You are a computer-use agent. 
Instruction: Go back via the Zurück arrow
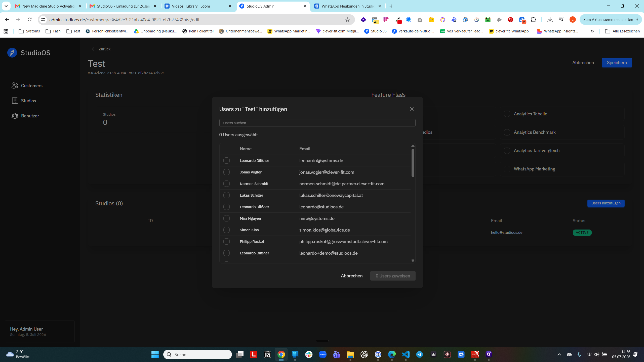click(x=101, y=49)
